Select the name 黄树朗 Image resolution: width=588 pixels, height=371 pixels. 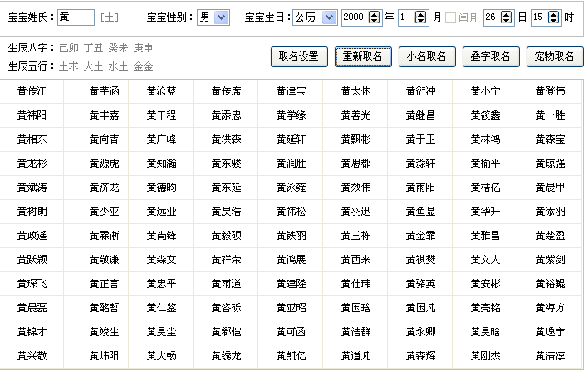pyautogui.click(x=32, y=212)
